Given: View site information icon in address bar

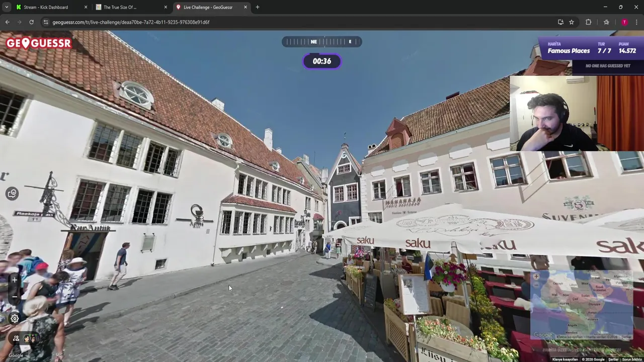Looking at the screenshot, I should click(46, 22).
